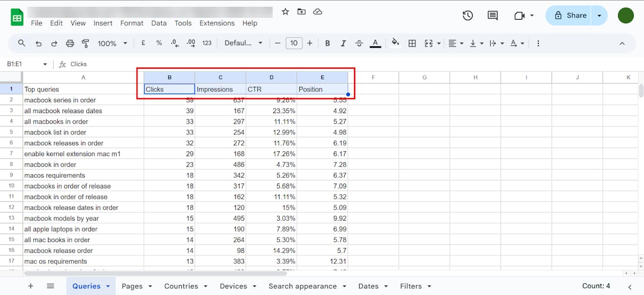Open the three-dot more toolbar options
The image size is (644, 295).
pyautogui.click(x=538, y=43)
